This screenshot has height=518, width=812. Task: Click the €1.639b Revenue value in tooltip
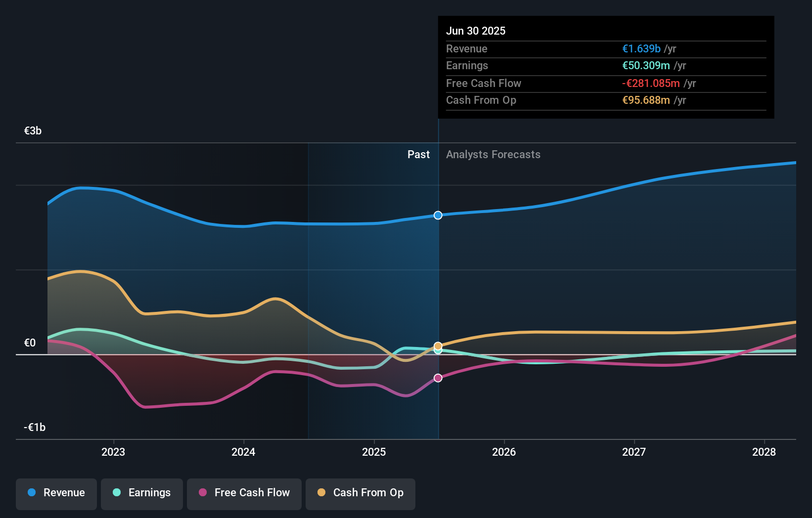[x=641, y=48]
